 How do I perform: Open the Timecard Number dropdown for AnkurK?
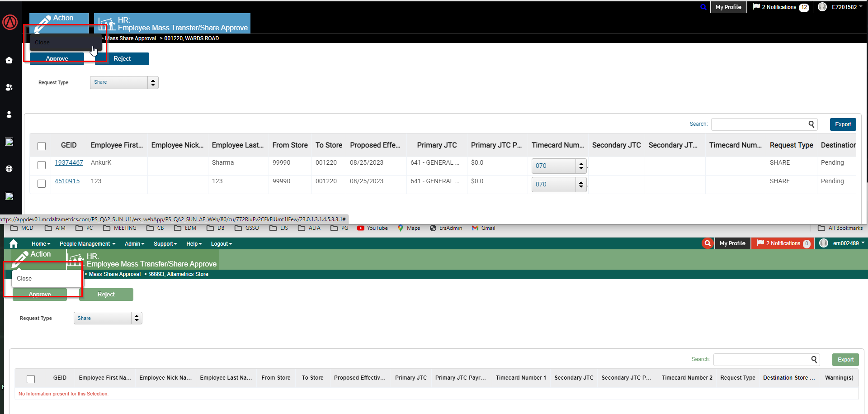559,166
